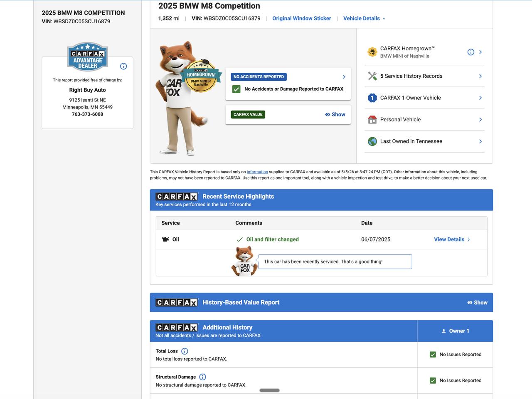Open the Original Window Sticker link

point(302,18)
